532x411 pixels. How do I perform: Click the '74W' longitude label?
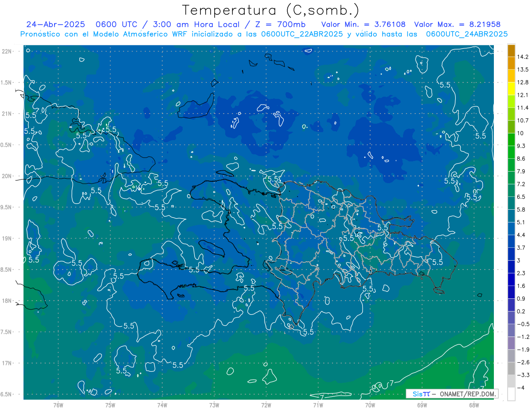click(162, 405)
